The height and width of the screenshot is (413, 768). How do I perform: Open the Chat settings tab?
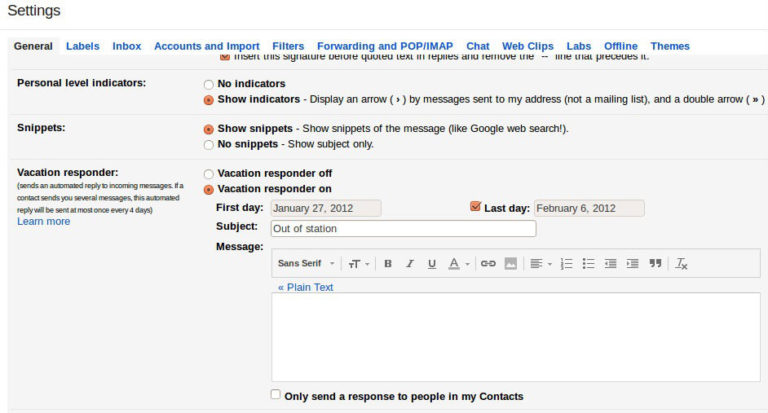click(x=478, y=46)
